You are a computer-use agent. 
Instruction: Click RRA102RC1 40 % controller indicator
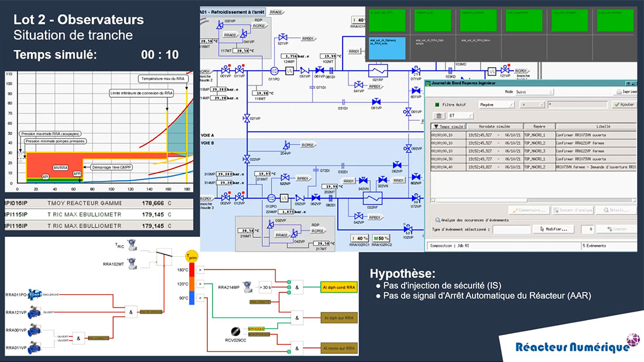pyautogui.click(x=359, y=238)
